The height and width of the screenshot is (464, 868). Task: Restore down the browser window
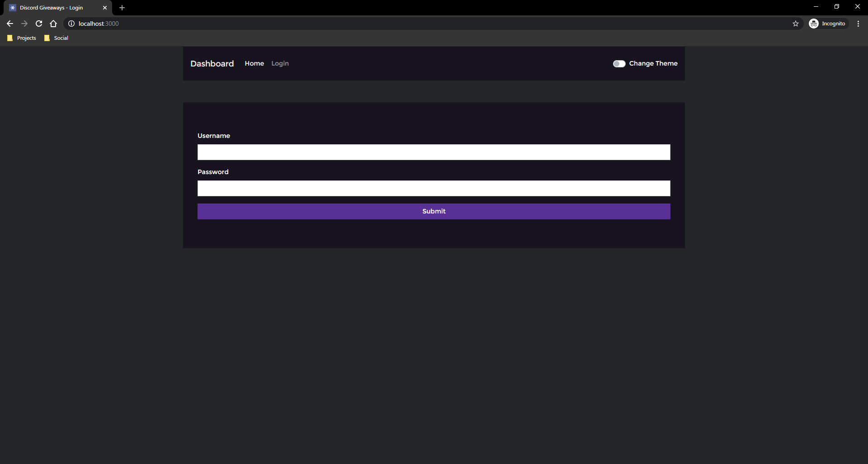coord(837,7)
